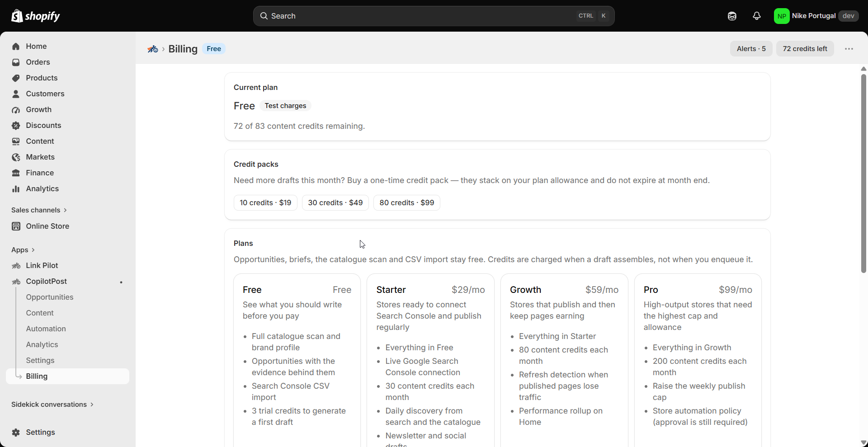This screenshot has width=868, height=447.
Task: Click the scrollbar up arrow
Action: [863, 69]
